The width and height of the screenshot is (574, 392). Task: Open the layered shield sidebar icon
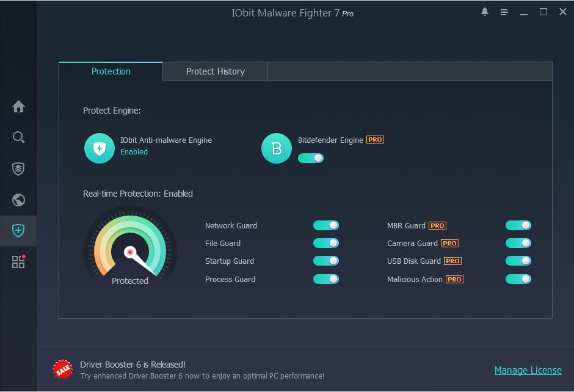(18, 169)
